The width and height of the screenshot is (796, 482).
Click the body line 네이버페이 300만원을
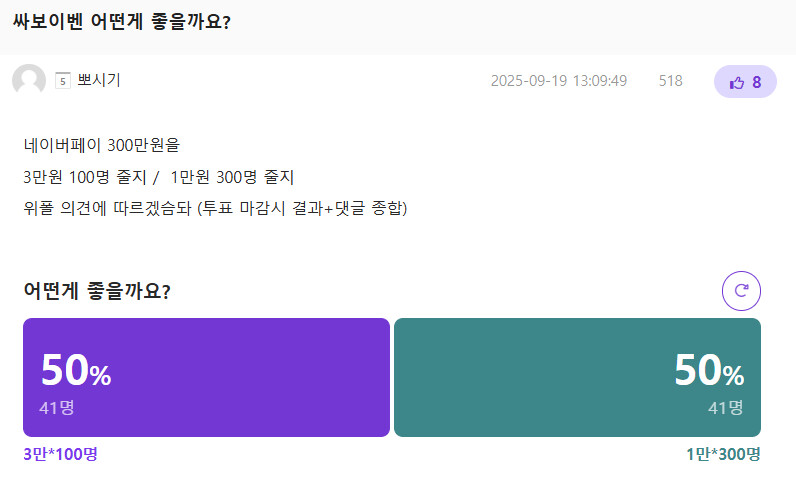point(101,146)
